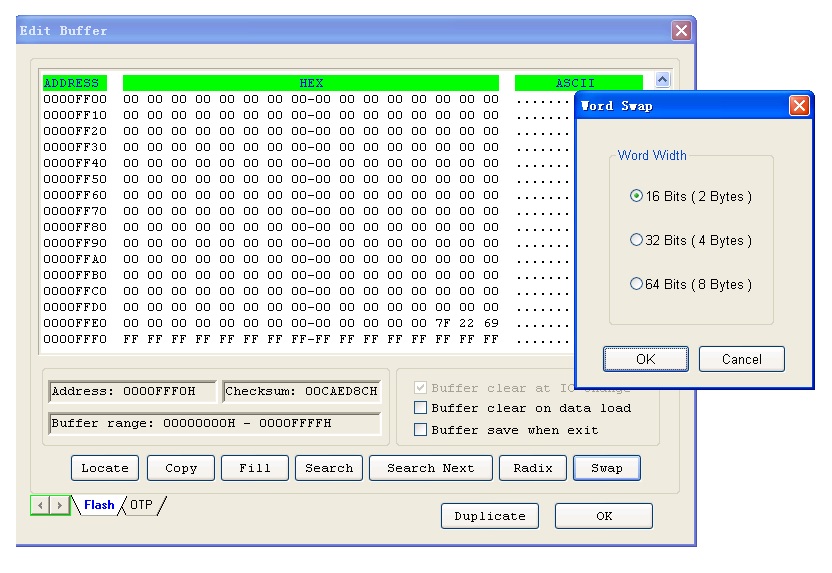Screen dimensions: 832x573
Task: Select 16 Bits (2 Bytes) word width
Action: pyautogui.click(x=637, y=197)
